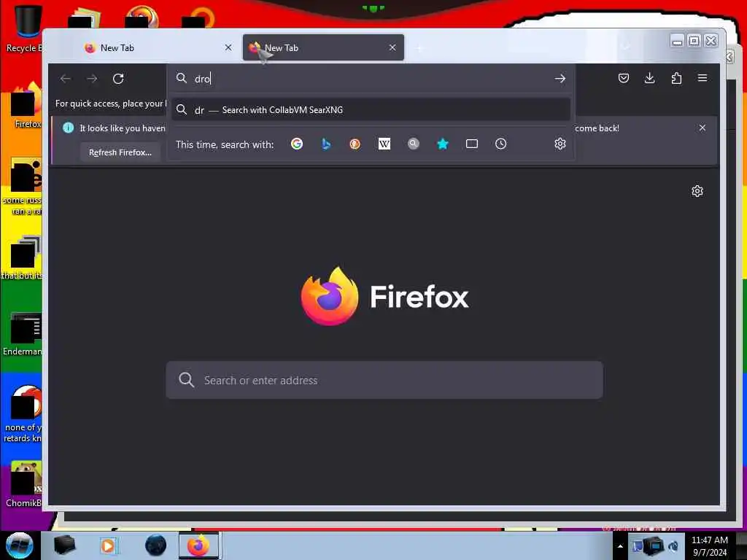
Task: Click the address bar containing 'dro'
Action: point(371,79)
